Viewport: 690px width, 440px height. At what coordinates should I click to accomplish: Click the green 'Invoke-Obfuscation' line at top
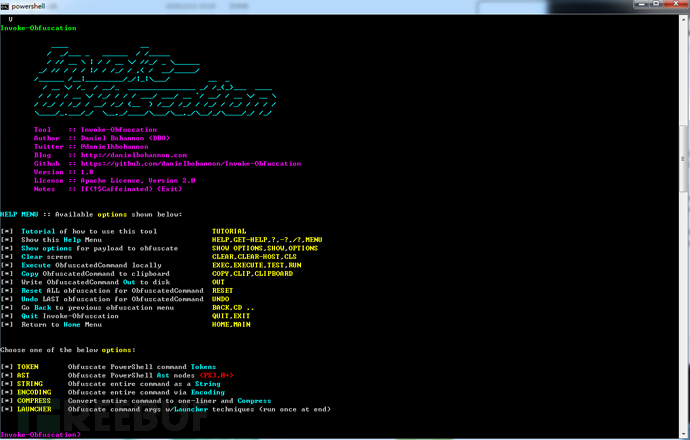pos(38,28)
